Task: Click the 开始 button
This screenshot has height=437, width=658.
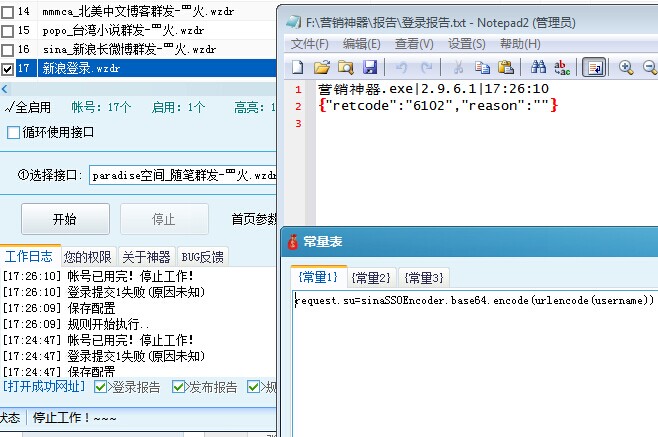Action: 65,219
